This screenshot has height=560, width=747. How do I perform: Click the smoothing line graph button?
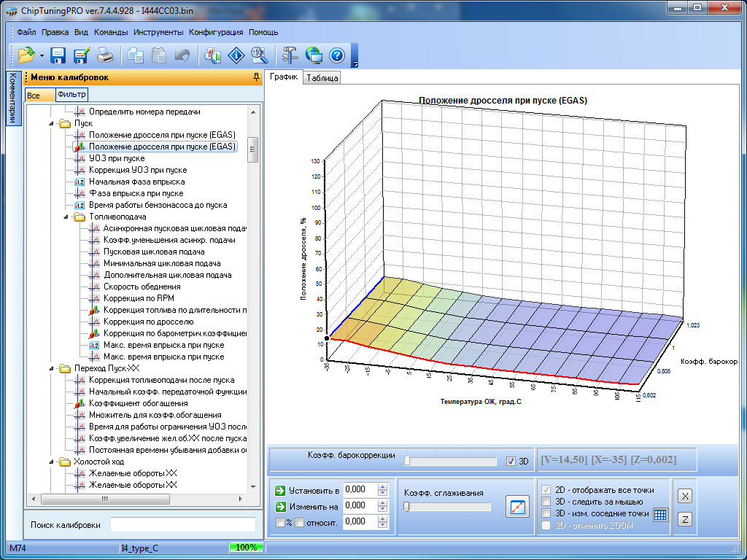pos(516,507)
